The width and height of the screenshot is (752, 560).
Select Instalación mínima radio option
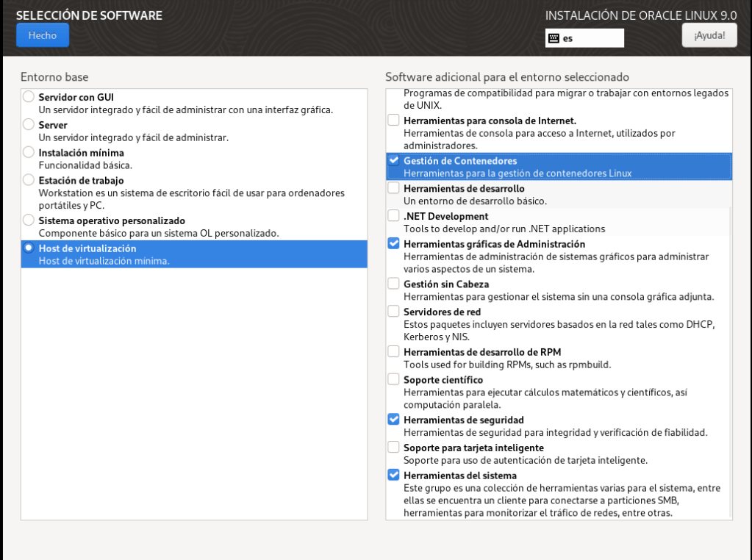click(x=28, y=152)
